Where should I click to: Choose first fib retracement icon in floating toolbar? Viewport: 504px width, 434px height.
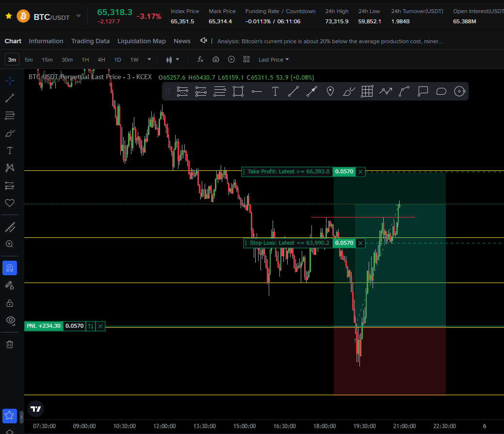pyautogui.click(x=182, y=91)
